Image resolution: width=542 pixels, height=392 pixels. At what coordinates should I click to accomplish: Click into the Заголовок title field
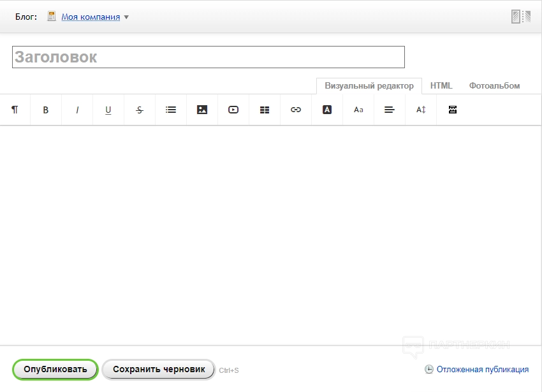pyautogui.click(x=209, y=57)
